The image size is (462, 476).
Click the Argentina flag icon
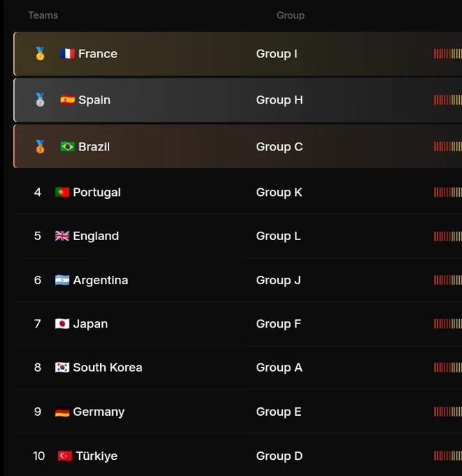coord(62,280)
